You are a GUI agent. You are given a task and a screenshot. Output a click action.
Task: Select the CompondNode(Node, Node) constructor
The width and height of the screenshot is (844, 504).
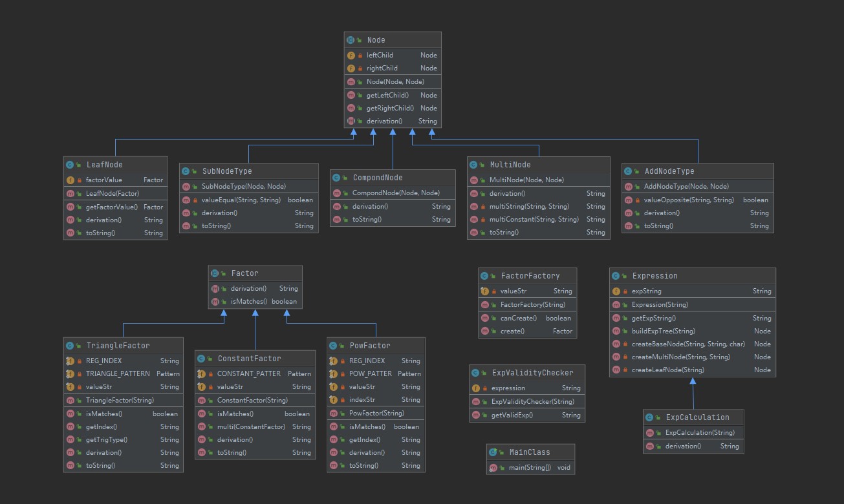[x=393, y=193]
